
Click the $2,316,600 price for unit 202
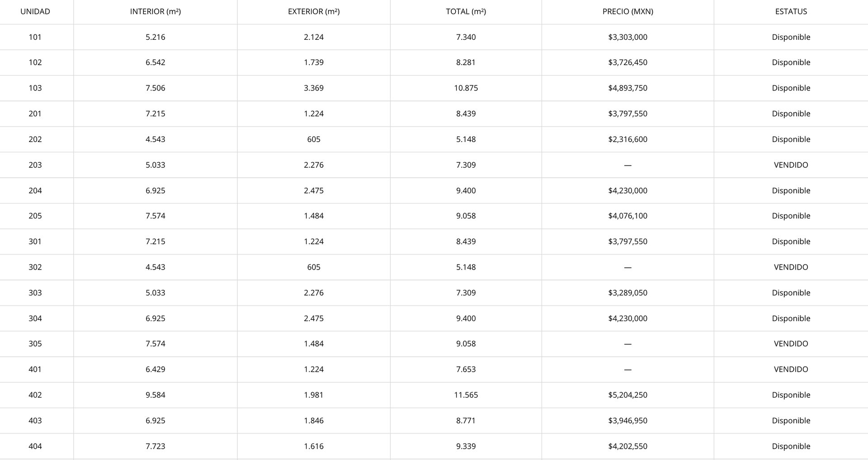tap(627, 139)
